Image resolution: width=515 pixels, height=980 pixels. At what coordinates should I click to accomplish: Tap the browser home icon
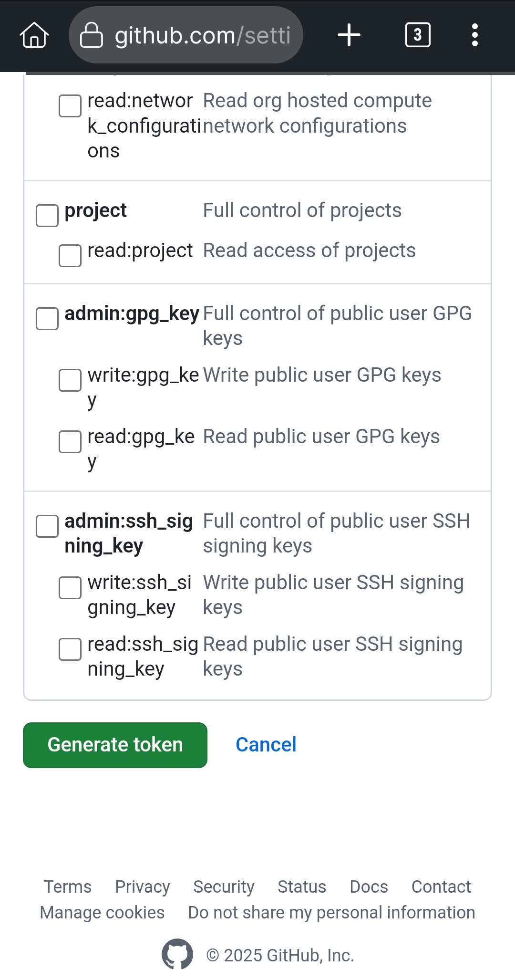[34, 35]
